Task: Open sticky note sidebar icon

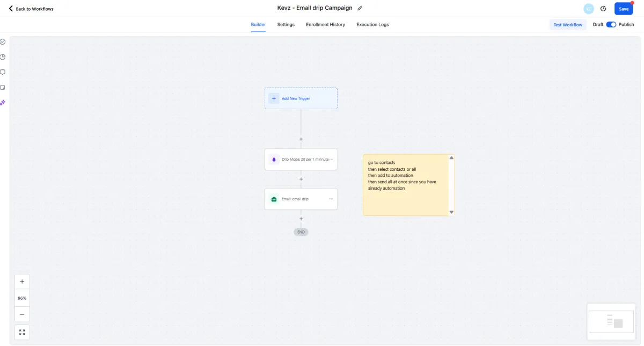Action: 3,87
